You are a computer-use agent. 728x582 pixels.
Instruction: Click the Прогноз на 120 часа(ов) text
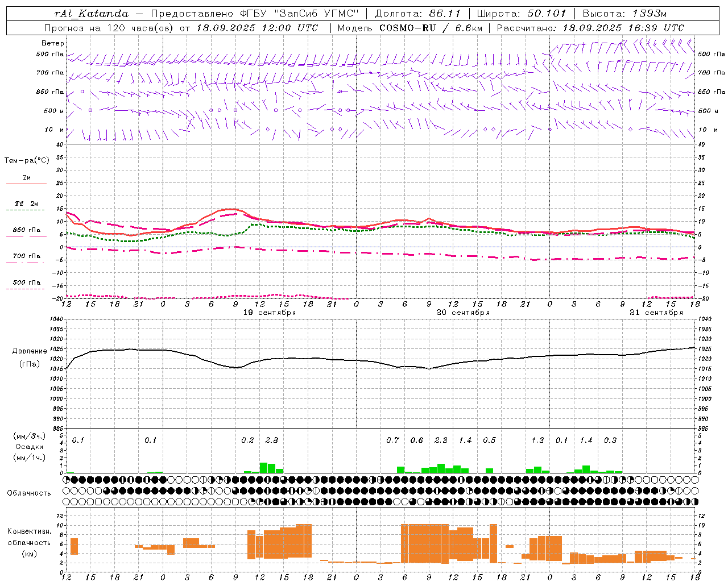(x=109, y=28)
